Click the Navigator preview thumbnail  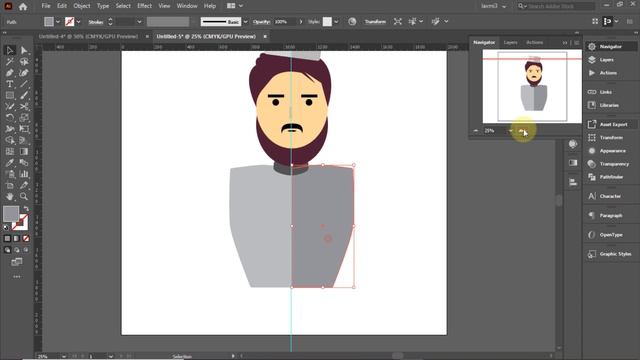click(532, 86)
